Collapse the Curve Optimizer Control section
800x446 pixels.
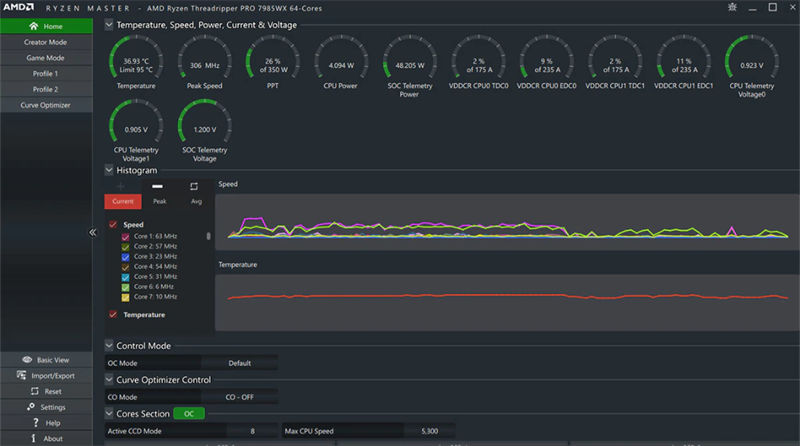pyautogui.click(x=109, y=380)
